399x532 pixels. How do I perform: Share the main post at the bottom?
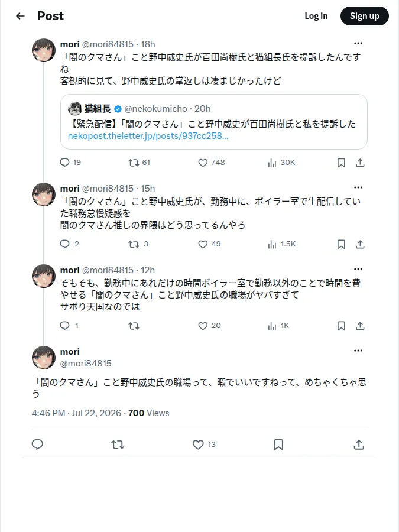[x=359, y=445]
